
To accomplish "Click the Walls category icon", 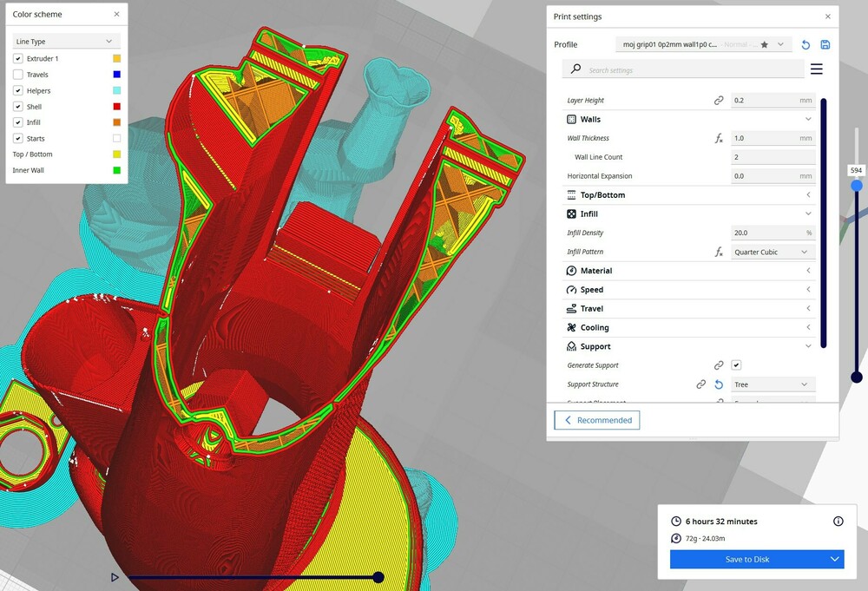I will (571, 119).
